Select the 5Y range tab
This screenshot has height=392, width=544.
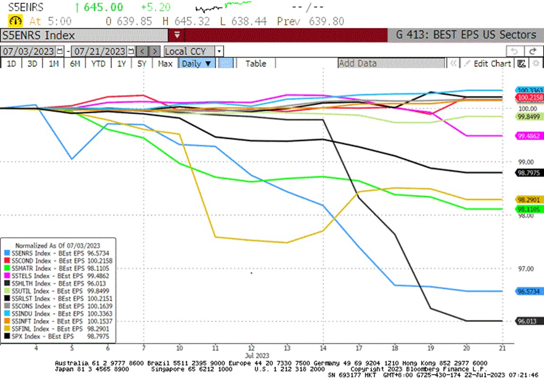click(x=142, y=63)
